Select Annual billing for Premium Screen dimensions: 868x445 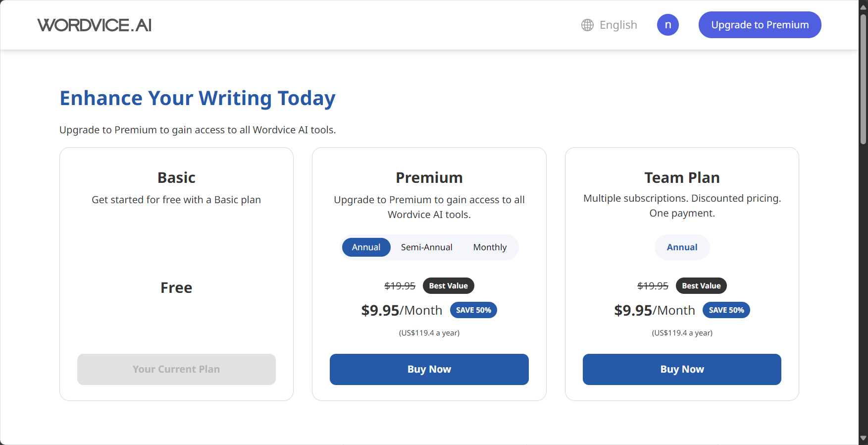366,247
